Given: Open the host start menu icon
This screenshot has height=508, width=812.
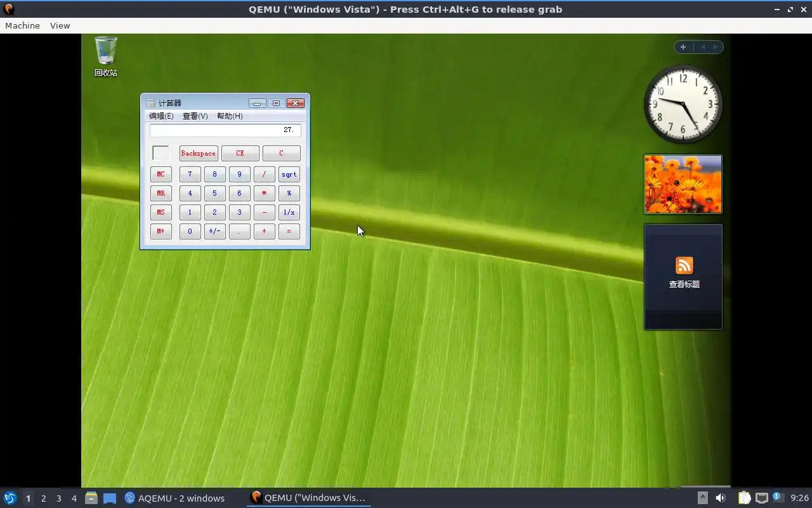Looking at the screenshot, I should tap(10, 498).
